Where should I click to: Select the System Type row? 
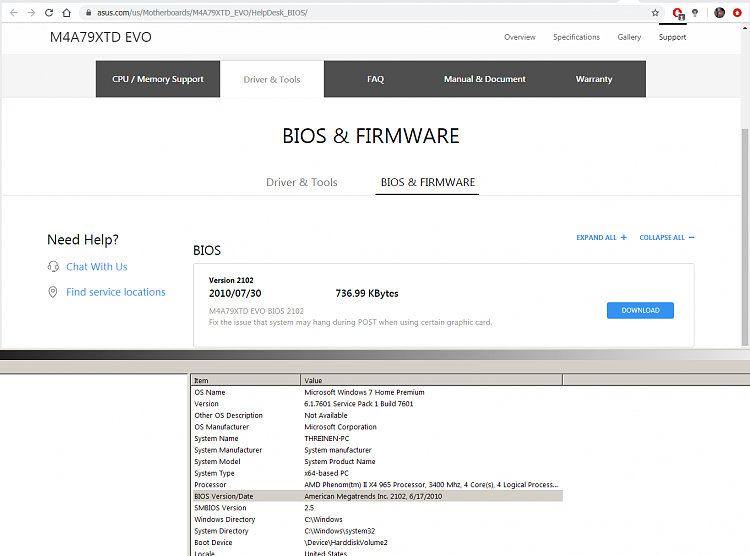click(x=377, y=473)
